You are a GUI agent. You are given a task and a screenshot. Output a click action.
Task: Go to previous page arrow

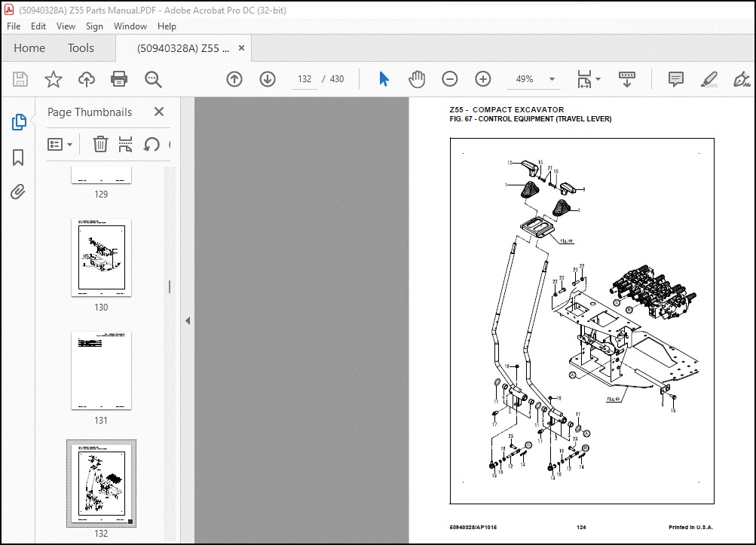click(x=234, y=79)
